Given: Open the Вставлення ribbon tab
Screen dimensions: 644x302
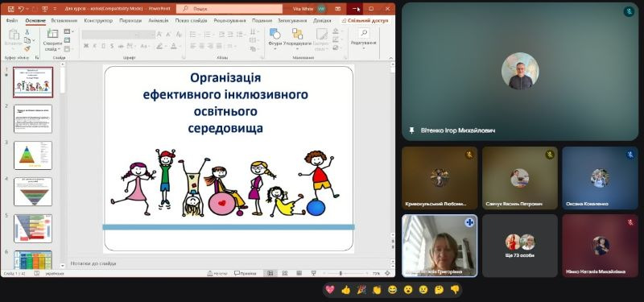Looking at the screenshot, I should (x=64, y=21).
